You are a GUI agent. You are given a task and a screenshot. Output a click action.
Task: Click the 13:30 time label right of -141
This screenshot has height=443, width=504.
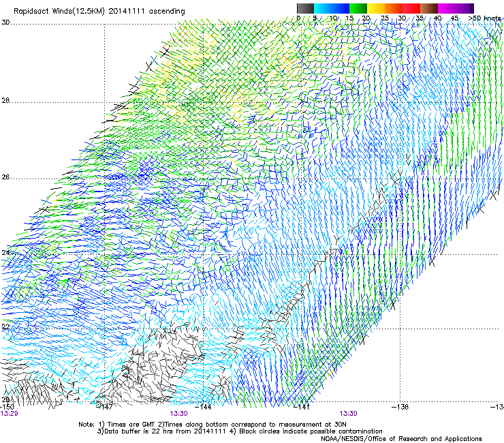(349, 414)
